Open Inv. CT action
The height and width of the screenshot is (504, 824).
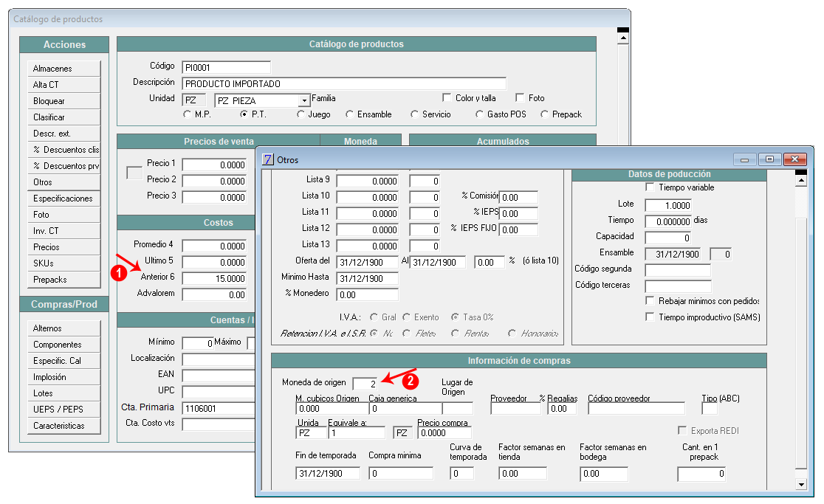click(63, 232)
